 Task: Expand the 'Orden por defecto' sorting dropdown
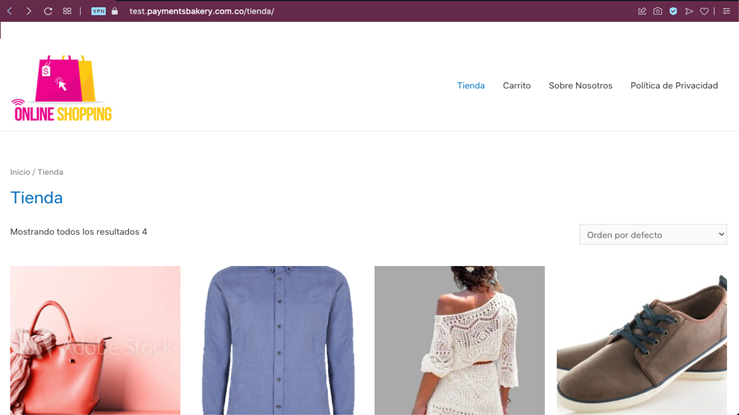click(x=653, y=235)
